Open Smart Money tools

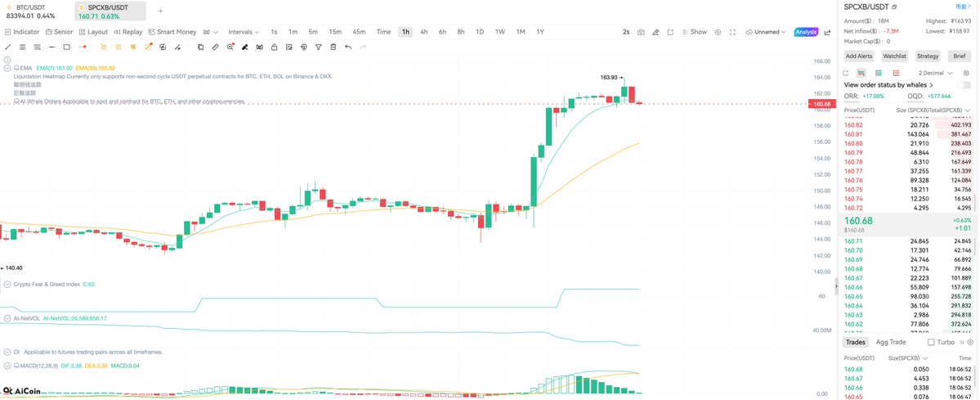172,32
